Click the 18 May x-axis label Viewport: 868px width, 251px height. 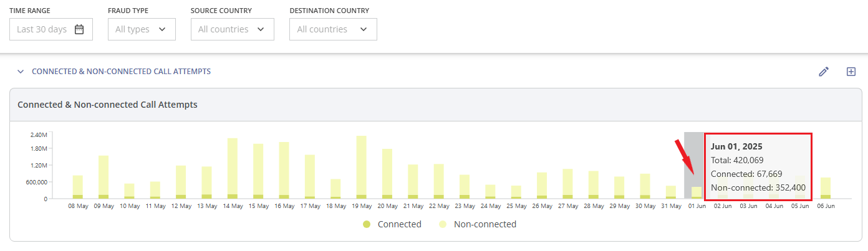335,206
